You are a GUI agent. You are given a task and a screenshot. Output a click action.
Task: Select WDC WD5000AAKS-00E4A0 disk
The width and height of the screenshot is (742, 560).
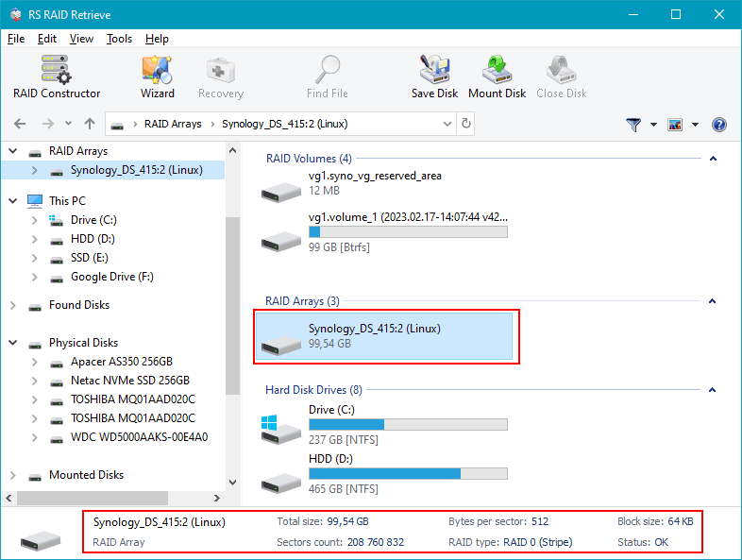click(139, 437)
